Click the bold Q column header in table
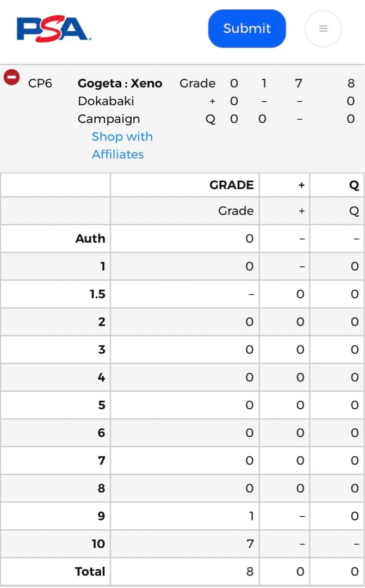 coord(354,185)
